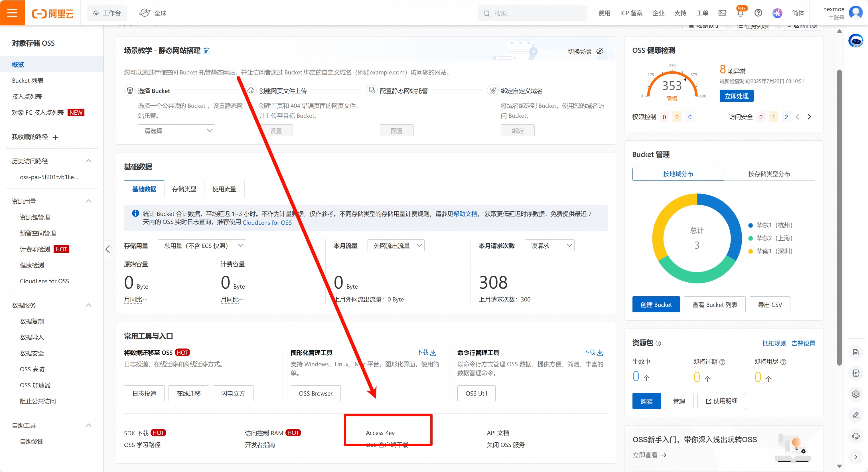Click the help question mark icon

[x=758, y=13]
